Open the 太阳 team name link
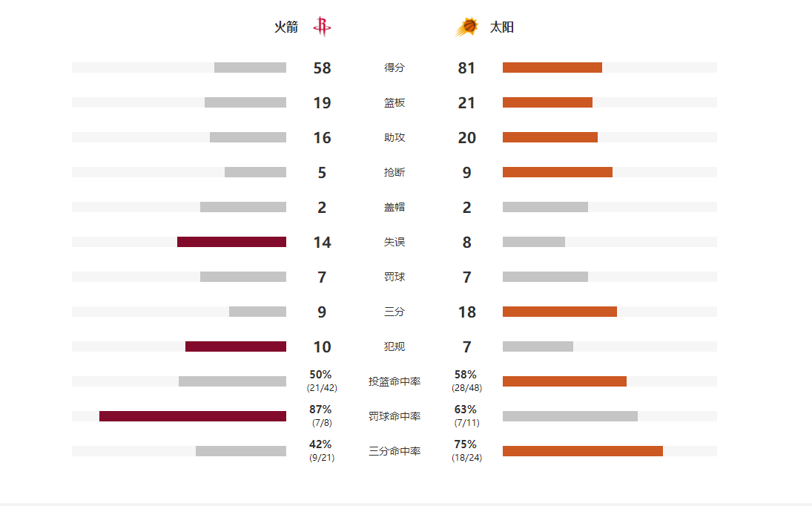Screen dimensions: 812x506 (502, 27)
